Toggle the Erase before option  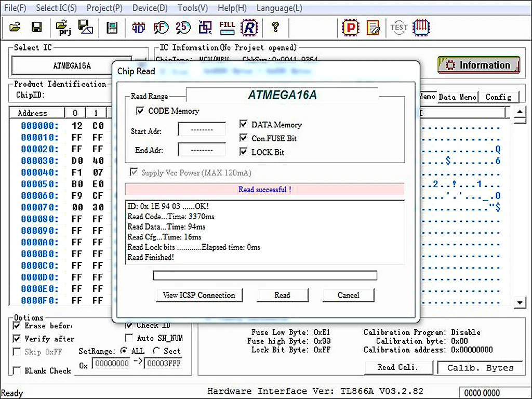click(x=16, y=326)
